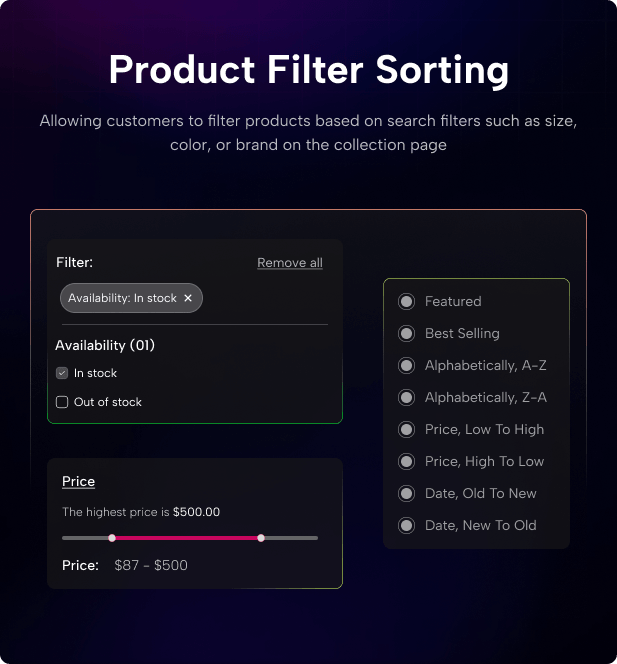
Task: Select Date, Old To New radio
Action: click(x=406, y=493)
